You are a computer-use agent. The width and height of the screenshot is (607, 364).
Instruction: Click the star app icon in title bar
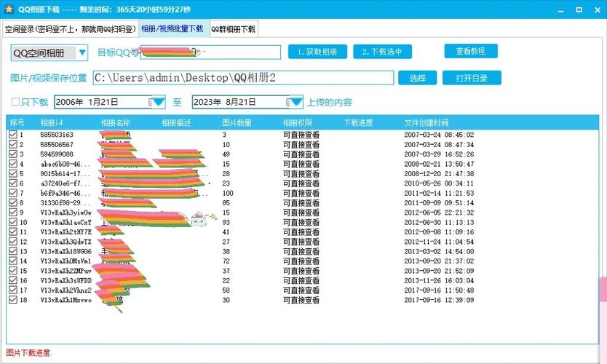coord(9,9)
